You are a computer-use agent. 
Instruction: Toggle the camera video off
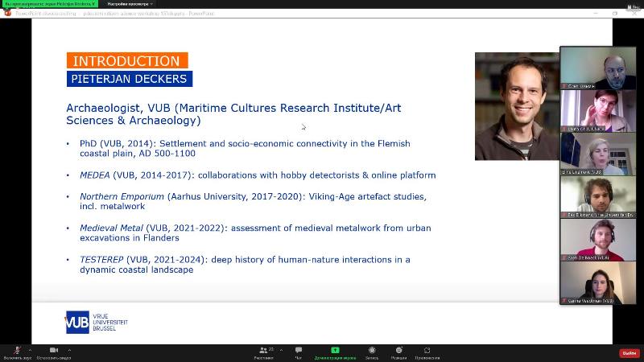[54, 351]
